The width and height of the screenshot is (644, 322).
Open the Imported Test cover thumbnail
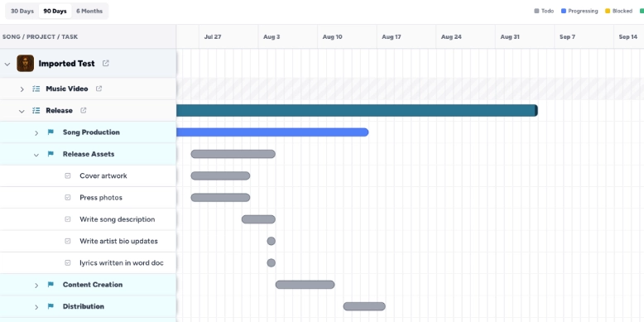(26, 63)
